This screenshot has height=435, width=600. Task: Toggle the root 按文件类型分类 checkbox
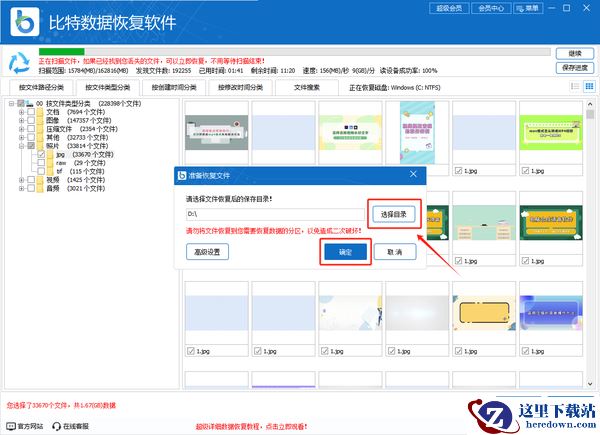point(21,103)
